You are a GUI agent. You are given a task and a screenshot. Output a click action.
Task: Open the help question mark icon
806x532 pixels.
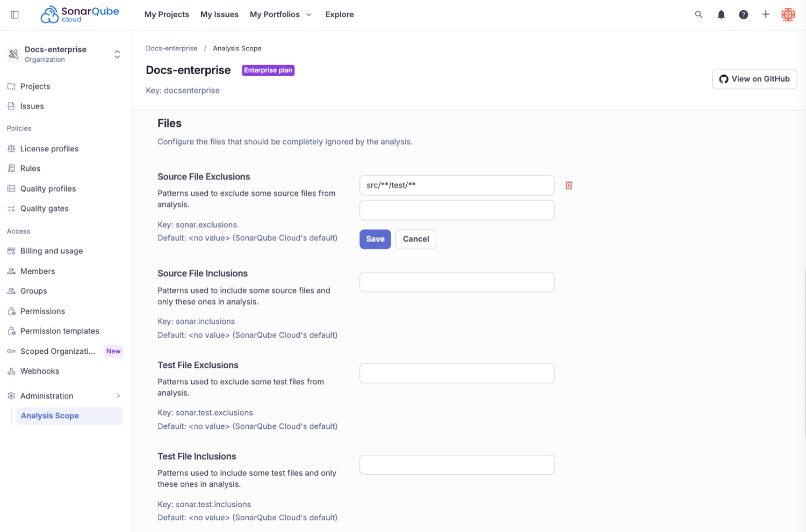pos(744,14)
